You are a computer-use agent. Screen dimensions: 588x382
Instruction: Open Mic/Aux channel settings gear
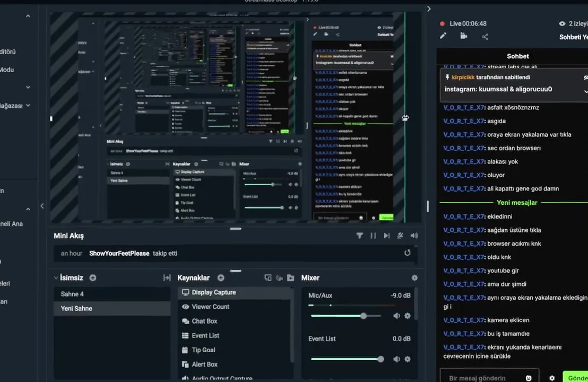pyautogui.click(x=408, y=316)
